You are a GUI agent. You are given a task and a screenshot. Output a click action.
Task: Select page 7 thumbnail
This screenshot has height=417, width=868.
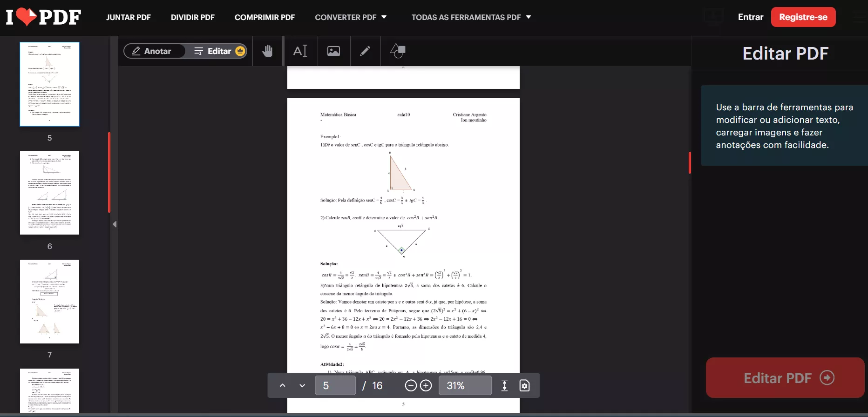tap(49, 302)
